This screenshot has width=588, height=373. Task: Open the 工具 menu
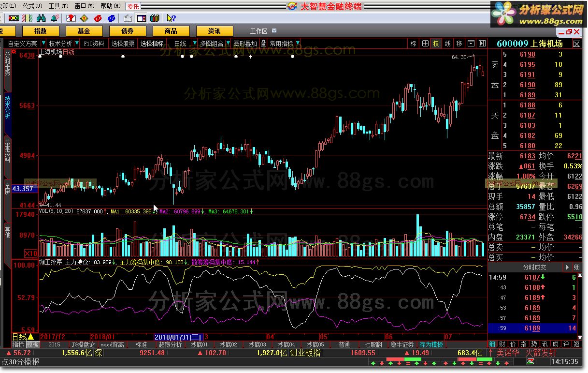coord(58,6)
